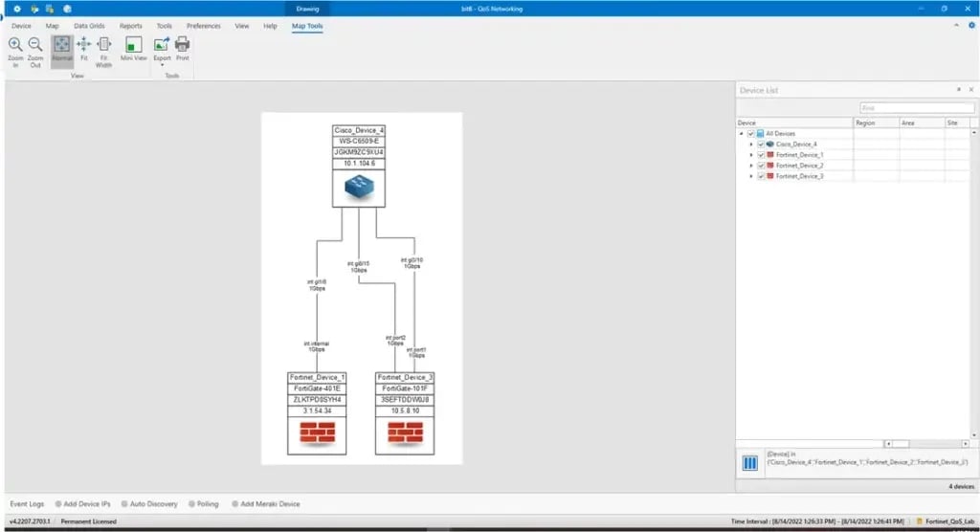This screenshot has width=980, height=532.
Task: Click the round globe icon in title bar
Action: [67, 9]
